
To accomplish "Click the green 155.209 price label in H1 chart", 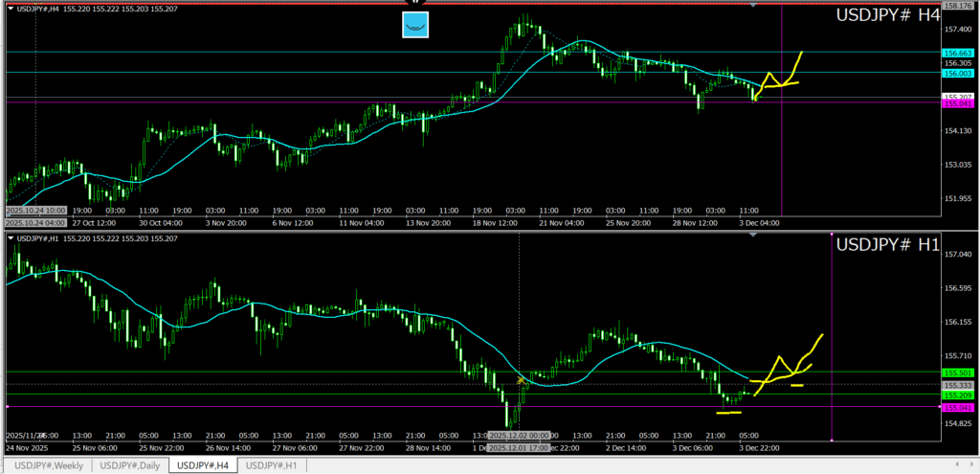I will point(958,395).
